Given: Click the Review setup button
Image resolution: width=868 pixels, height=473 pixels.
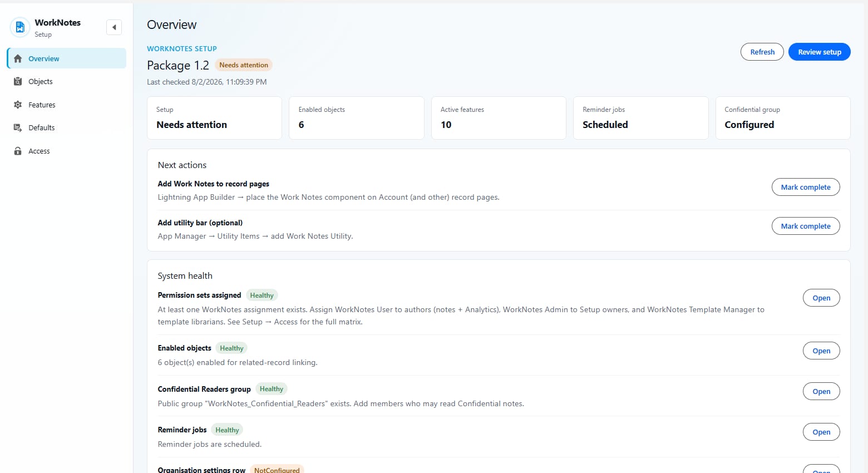Looking at the screenshot, I should (820, 52).
